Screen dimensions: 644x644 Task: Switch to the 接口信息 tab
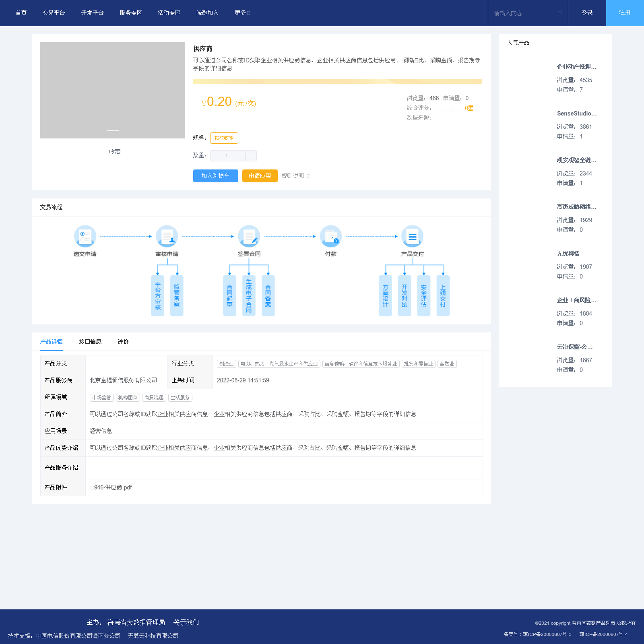click(90, 342)
